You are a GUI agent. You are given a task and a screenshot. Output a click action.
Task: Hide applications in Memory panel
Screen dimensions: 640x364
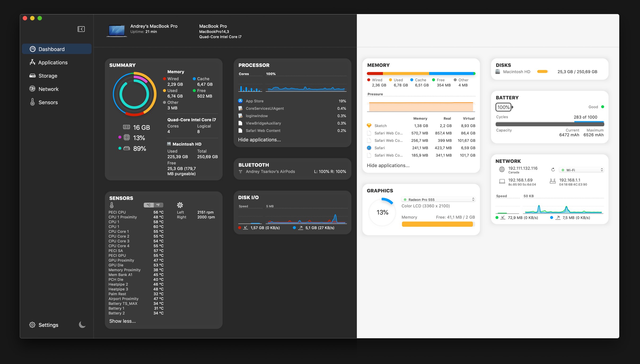click(388, 165)
